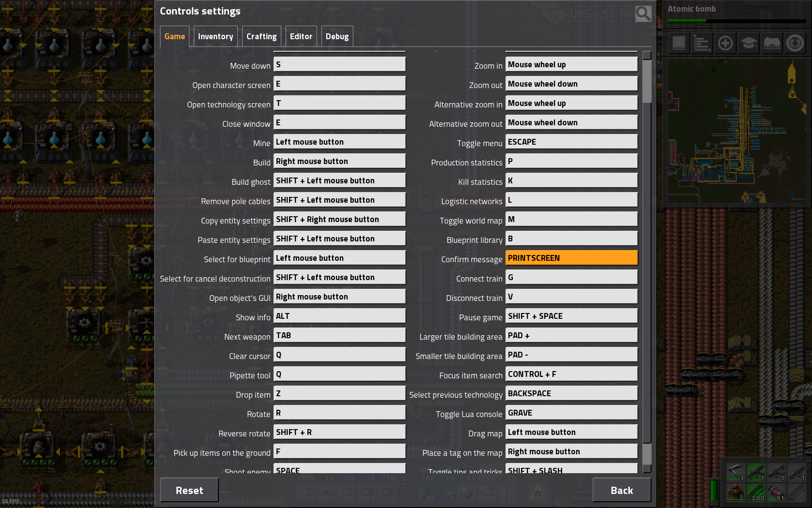Edit the Alternative zoom out binding
Viewport: 812px width, 508px height.
pyautogui.click(x=571, y=122)
